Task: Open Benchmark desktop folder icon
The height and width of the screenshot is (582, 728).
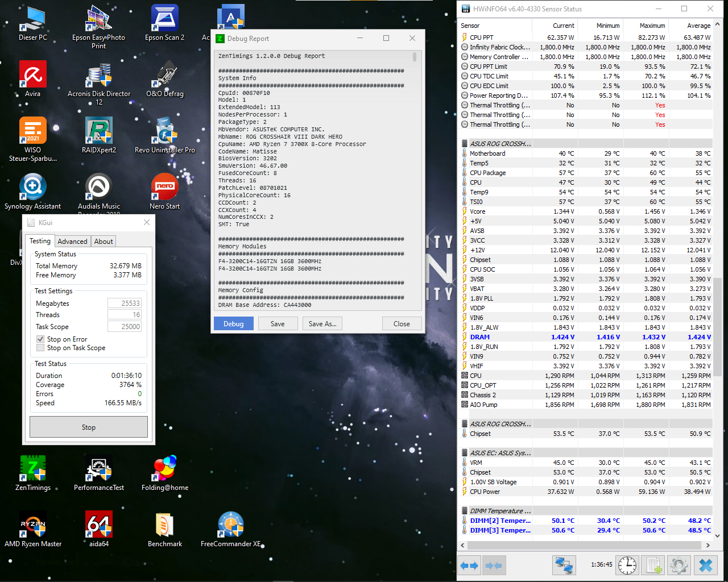Action: [165, 529]
